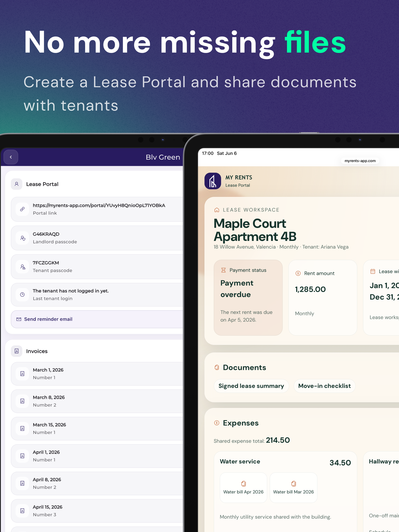Click the Blv Green header title

coord(163,157)
